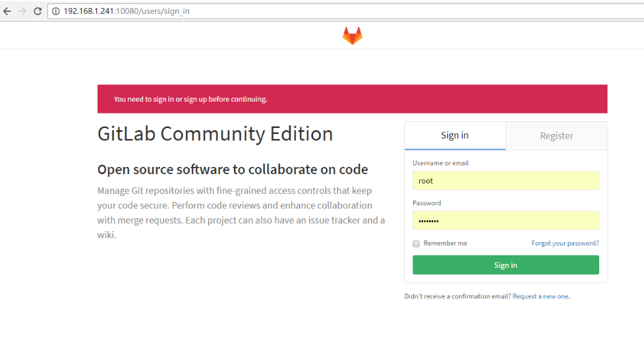Go back with the browser back arrow
Viewport: 644px width, 351px height.
[x=7, y=11]
